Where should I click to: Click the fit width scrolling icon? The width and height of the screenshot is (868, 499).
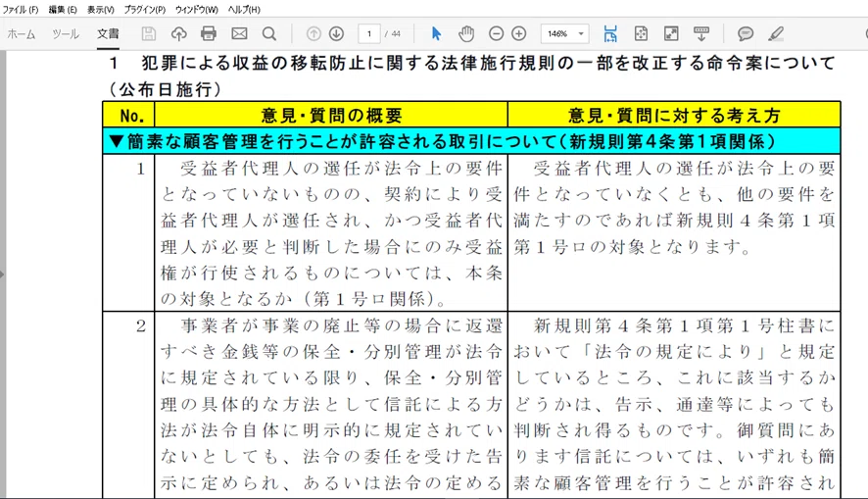click(610, 34)
